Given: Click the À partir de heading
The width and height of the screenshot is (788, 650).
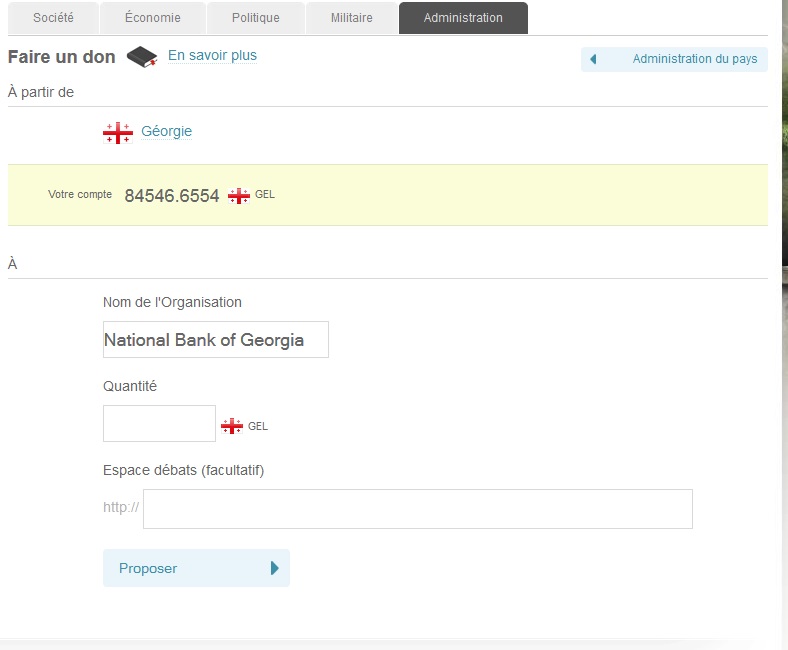Looking at the screenshot, I should pos(41,92).
